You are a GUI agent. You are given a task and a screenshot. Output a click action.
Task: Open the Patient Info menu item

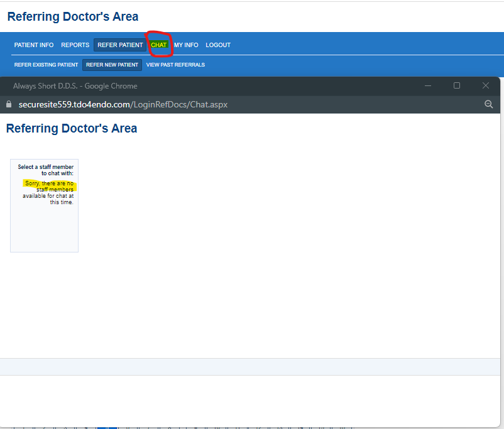point(34,45)
